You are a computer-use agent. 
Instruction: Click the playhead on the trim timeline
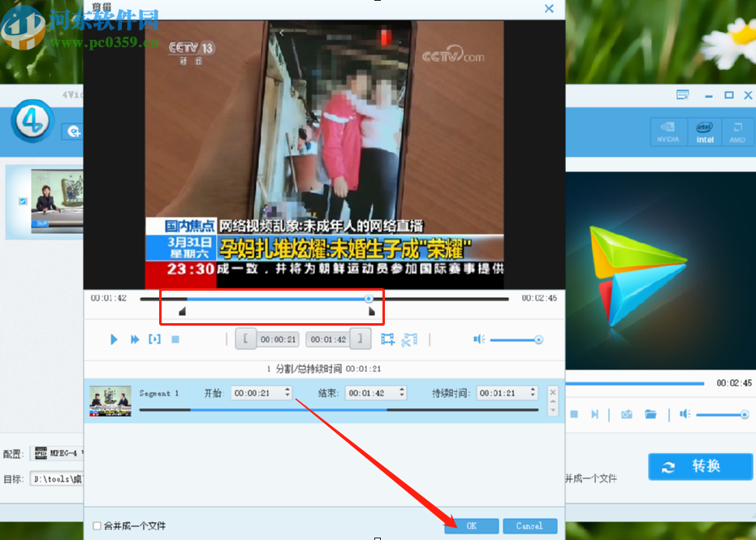click(x=369, y=299)
